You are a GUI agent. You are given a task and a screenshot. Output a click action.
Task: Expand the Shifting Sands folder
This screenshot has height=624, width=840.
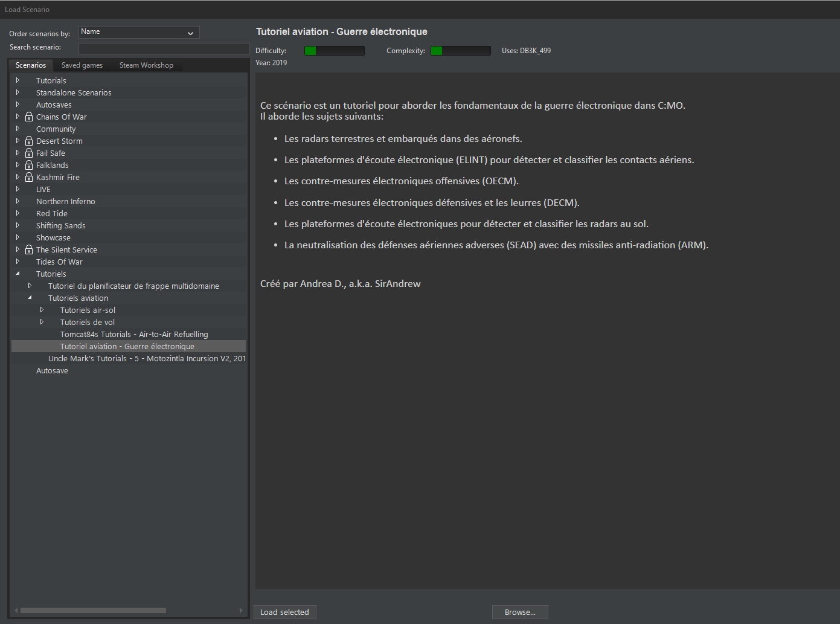click(x=18, y=225)
